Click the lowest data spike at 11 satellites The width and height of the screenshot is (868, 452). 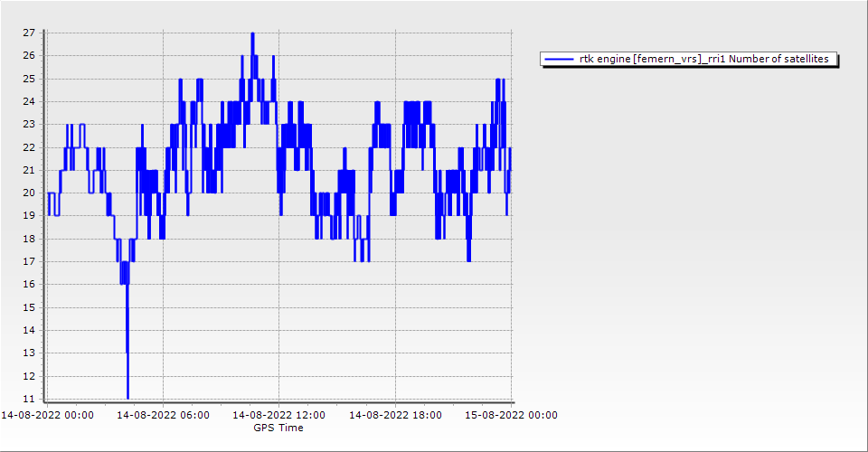[127, 397]
